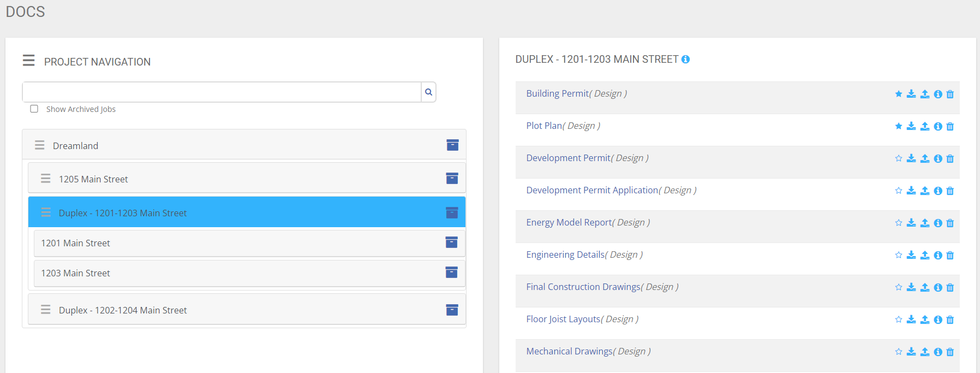Download the Mechanical Drawings file
Viewport: 980px width, 373px height.
pos(911,352)
